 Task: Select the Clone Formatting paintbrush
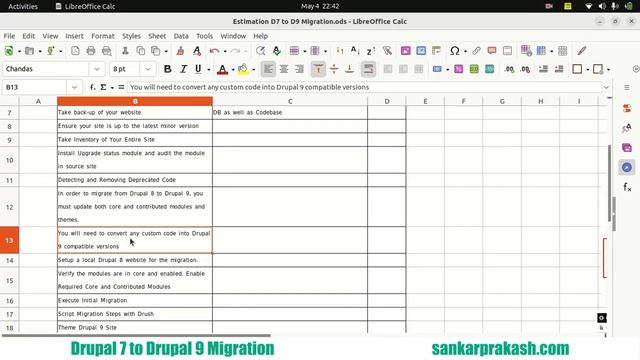[x=180, y=51]
